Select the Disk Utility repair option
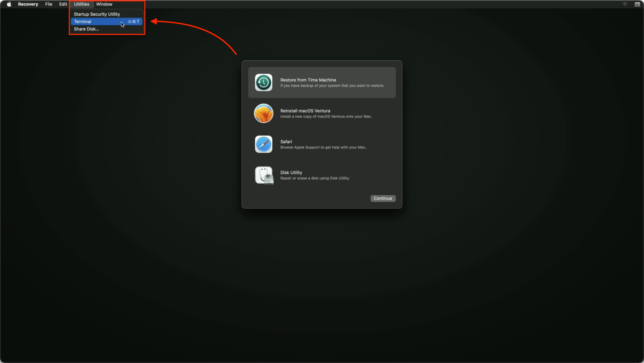Screen dimensions: 644x363 point(322,175)
